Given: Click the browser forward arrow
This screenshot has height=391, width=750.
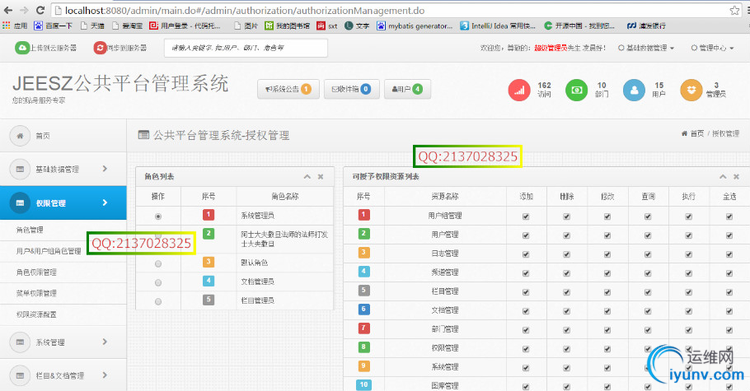Looking at the screenshot, I should 24,10.
